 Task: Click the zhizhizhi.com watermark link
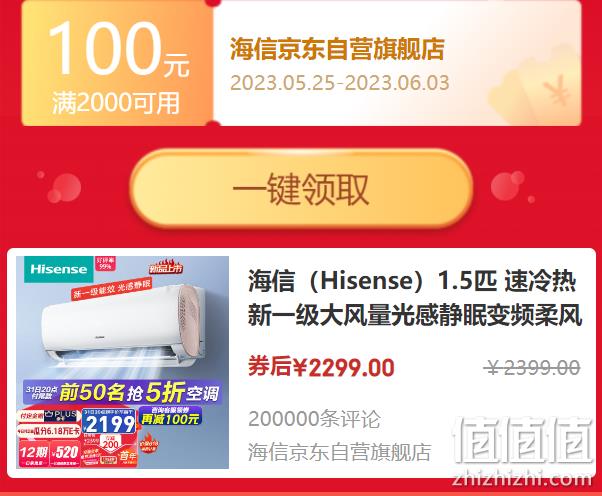tap(522, 479)
